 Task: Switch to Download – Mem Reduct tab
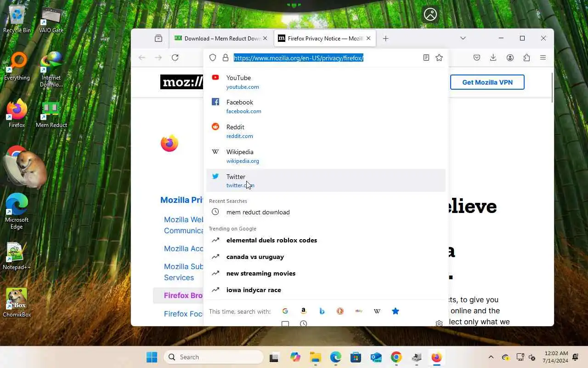tap(221, 39)
